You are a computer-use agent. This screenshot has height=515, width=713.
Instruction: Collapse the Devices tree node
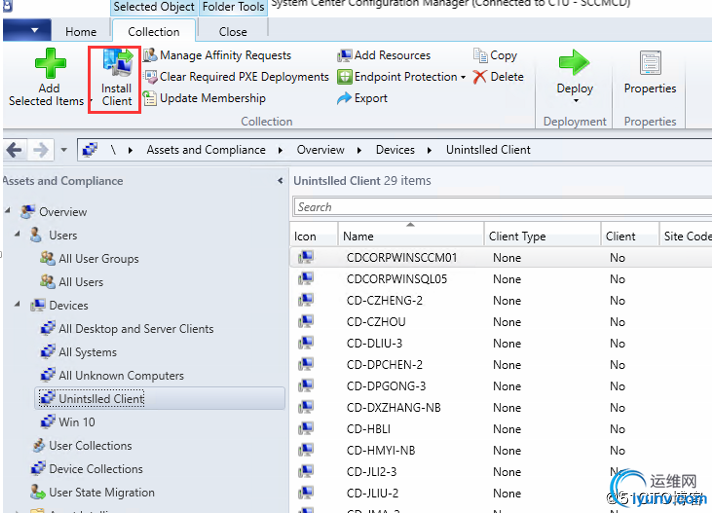click(19, 305)
